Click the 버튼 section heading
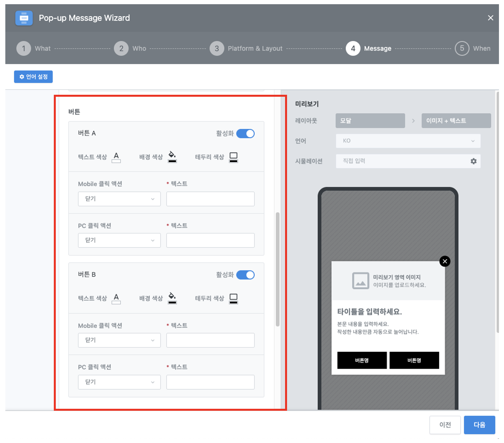The width and height of the screenshot is (504, 443). (74, 112)
